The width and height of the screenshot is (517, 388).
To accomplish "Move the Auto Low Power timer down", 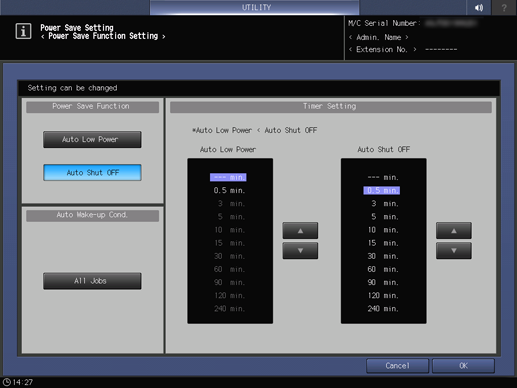I will (300, 251).
